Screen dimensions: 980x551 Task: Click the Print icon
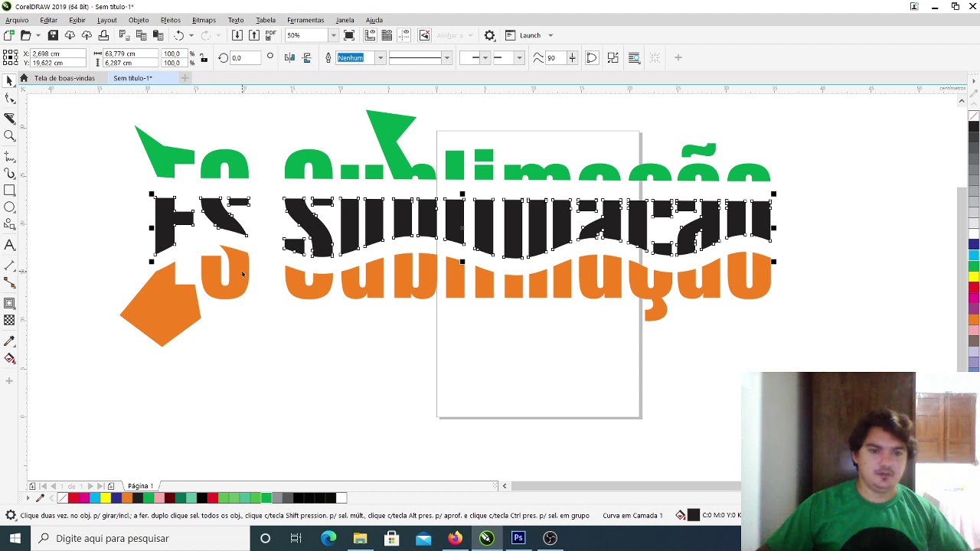coord(103,35)
